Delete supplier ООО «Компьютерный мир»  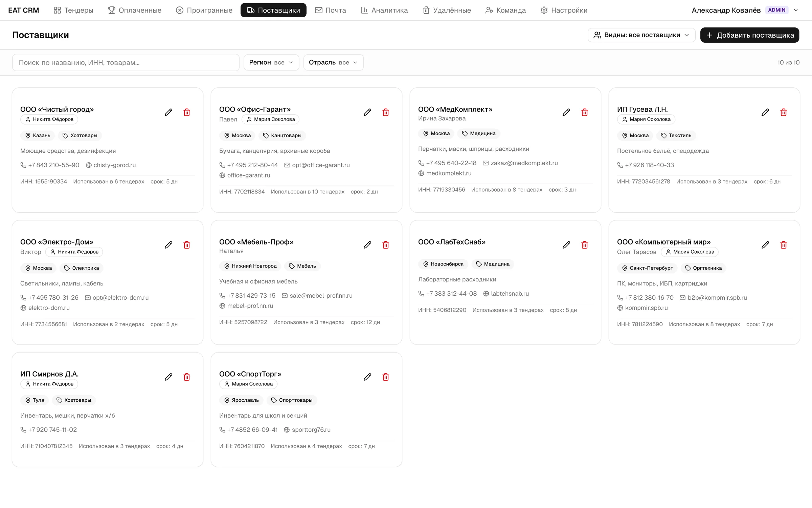[784, 245]
